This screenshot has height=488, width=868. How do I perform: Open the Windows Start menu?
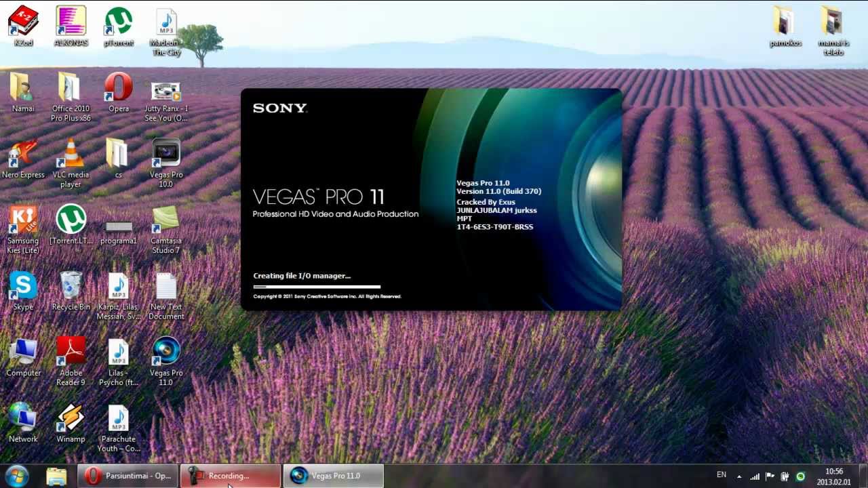tap(18, 476)
